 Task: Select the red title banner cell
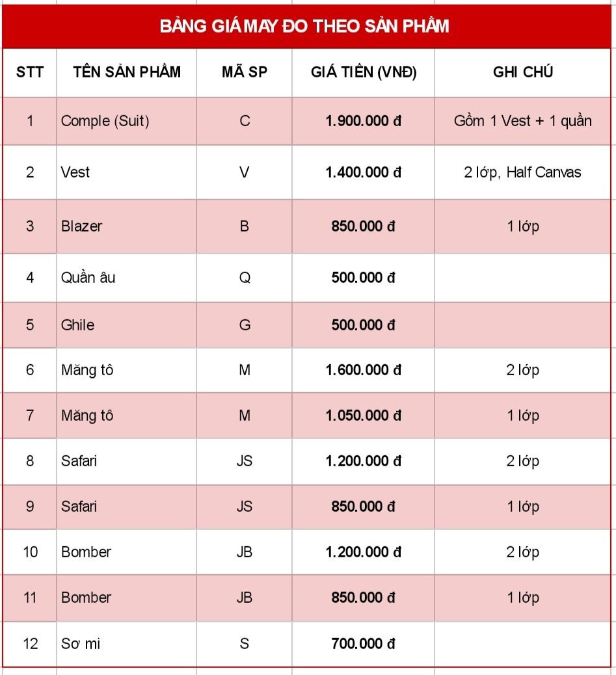[x=306, y=26]
